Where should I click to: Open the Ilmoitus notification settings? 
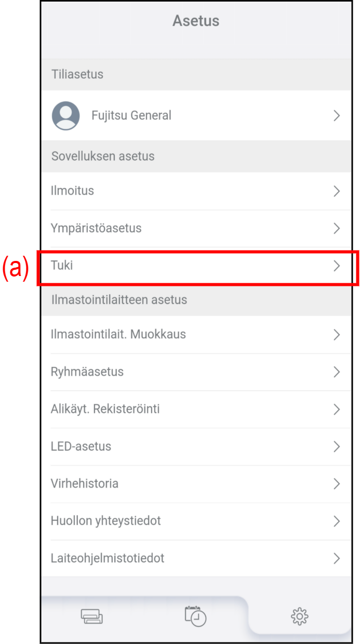[x=73, y=191]
